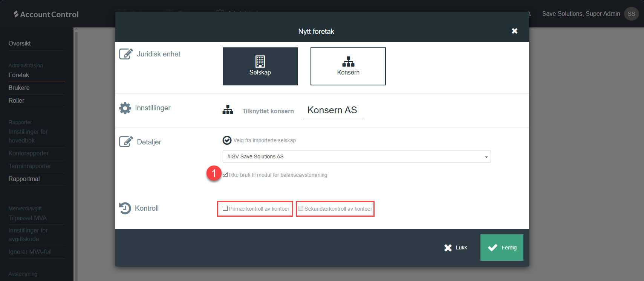
Task: Close the Nytt foretak dialog with X
Action: pyautogui.click(x=514, y=31)
